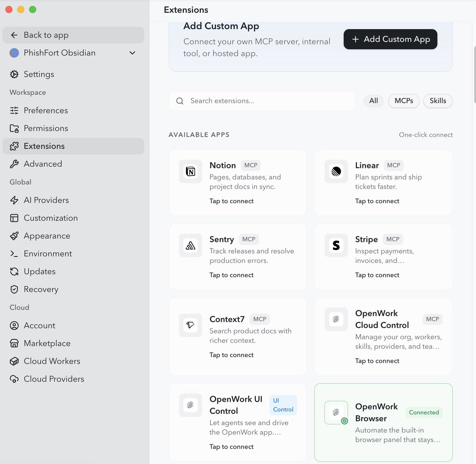Click the Advanced wrench icon

point(14,164)
